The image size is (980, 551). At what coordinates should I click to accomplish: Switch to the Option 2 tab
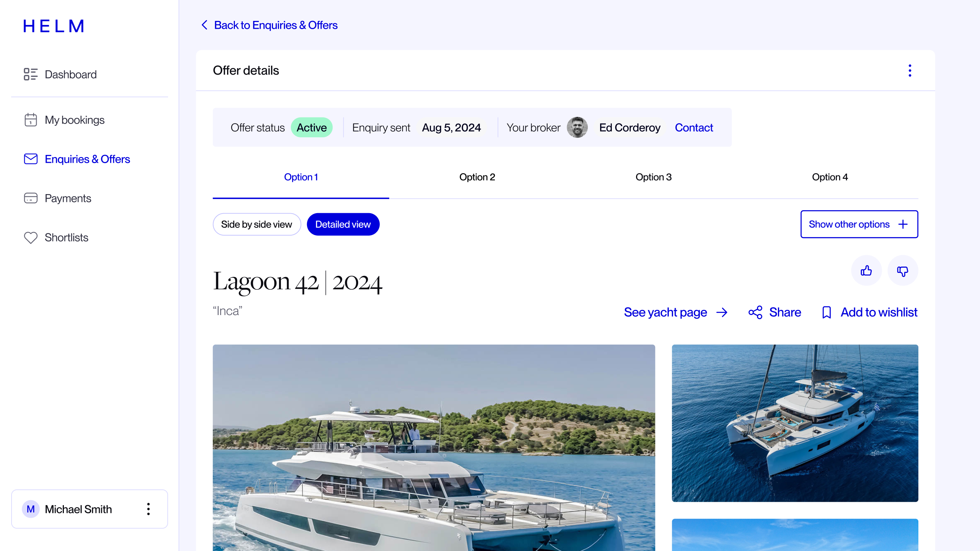click(477, 177)
